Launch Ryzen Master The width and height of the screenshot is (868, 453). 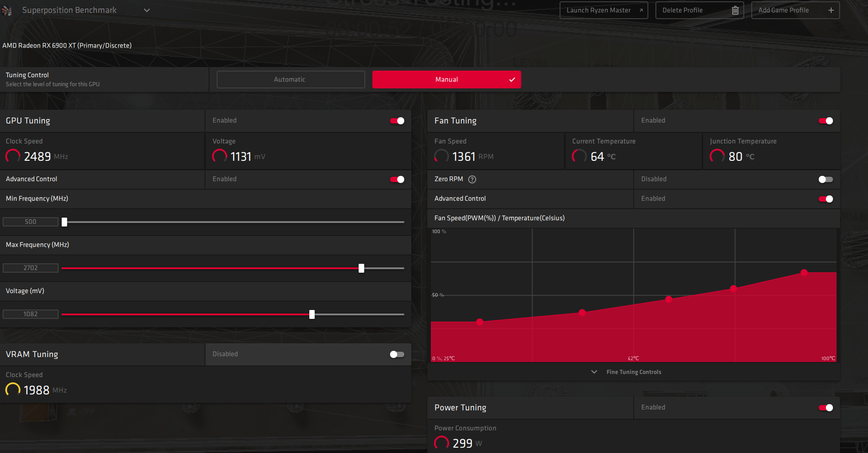click(x=604, y=10)
